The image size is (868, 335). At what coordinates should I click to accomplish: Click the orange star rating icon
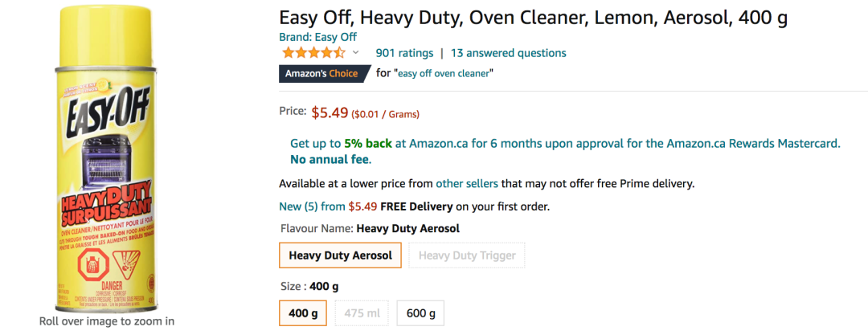314,53
